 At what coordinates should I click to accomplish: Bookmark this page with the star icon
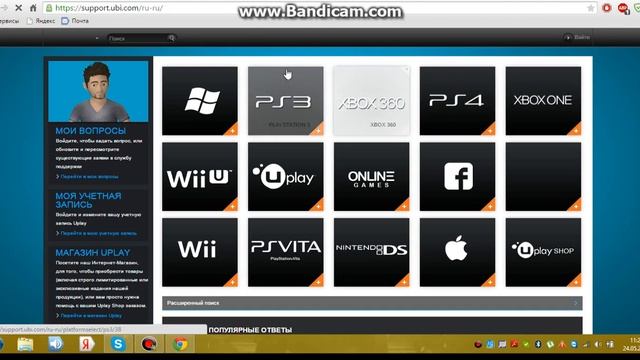coord(591,8)
